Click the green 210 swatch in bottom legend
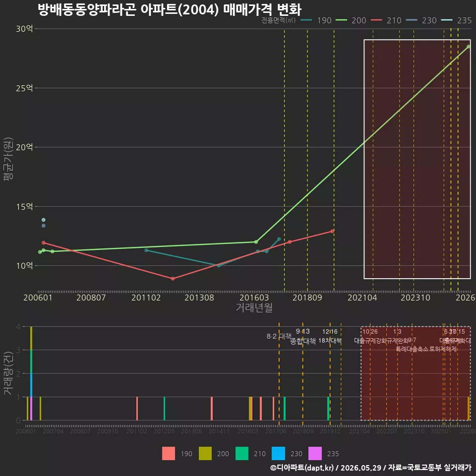The height and width of the screenshot is (476, 476). click(x=242, y=454)
